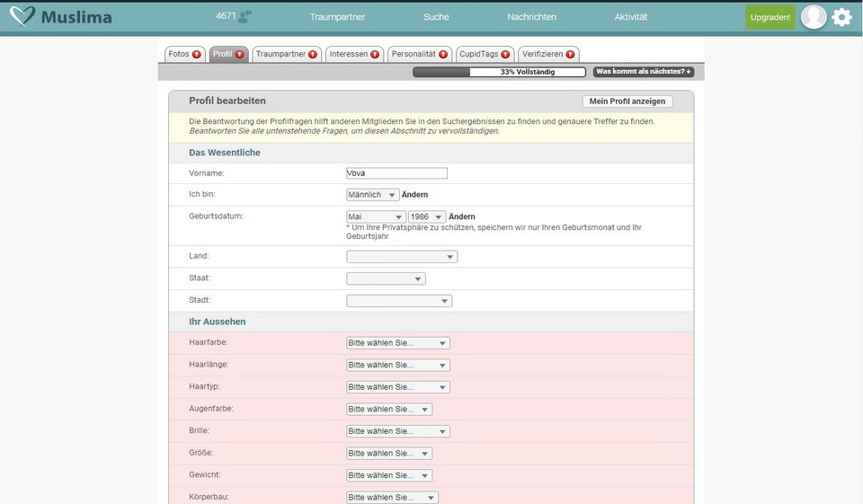Select the gender dropdown showing Männlich
Screen dimensions: 863x504
pyautogui.click(x=373, y=195)
